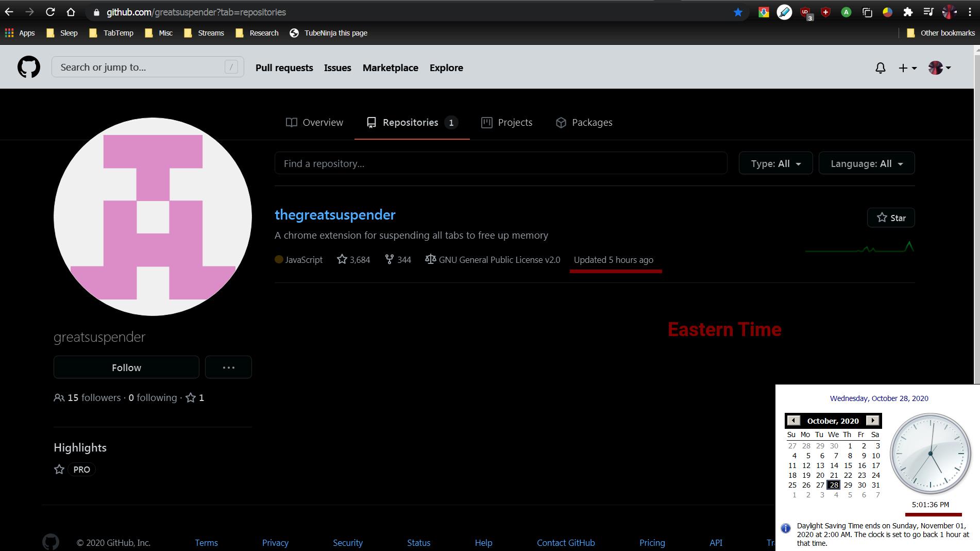Open the API footer link
980x551 pixels.
716,543
